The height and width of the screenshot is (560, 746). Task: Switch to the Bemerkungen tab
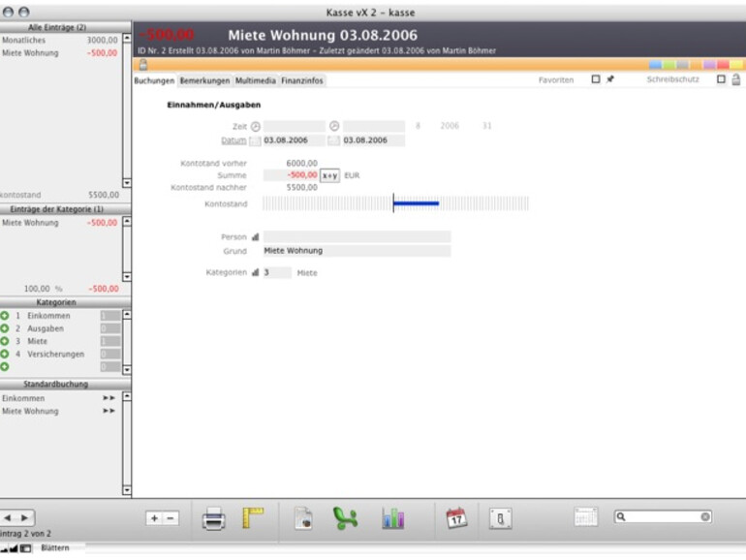[204, 81]
